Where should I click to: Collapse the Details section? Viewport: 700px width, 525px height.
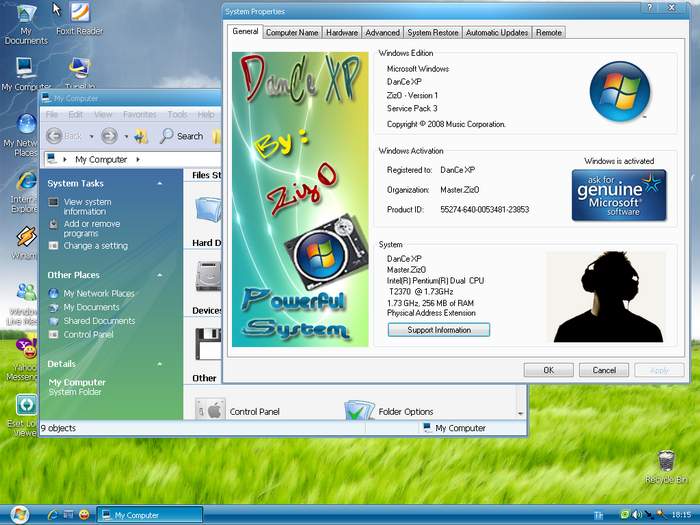[x=159, y=364]
